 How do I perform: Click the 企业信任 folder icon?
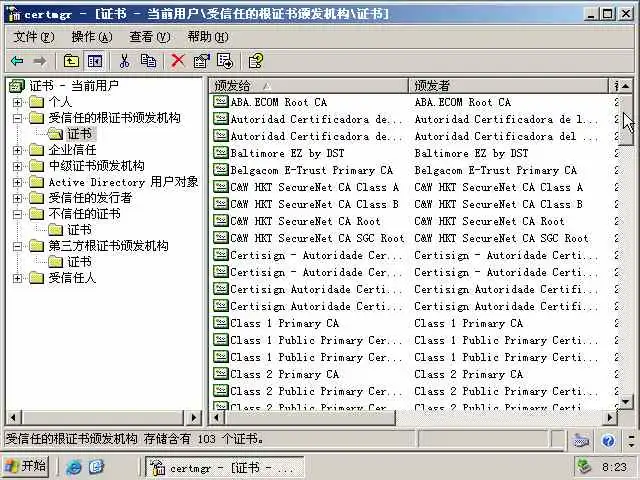pyautogui.click(x=36, y=150)
